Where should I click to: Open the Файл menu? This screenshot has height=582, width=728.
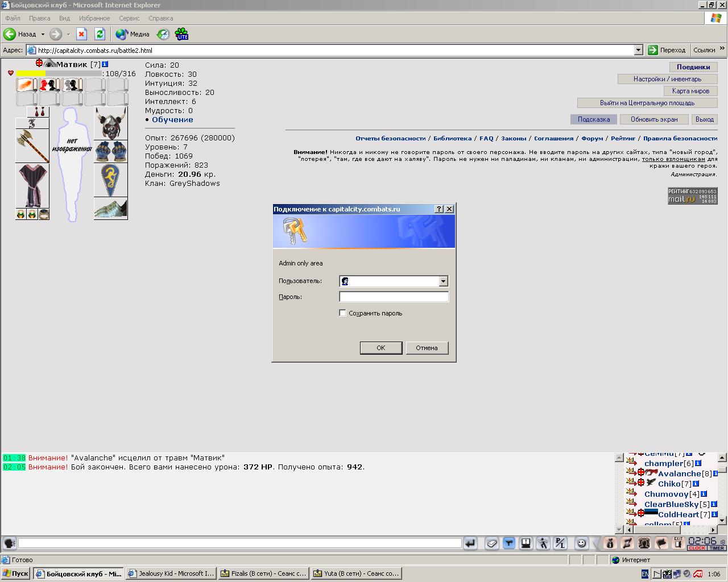click(13, 18)
